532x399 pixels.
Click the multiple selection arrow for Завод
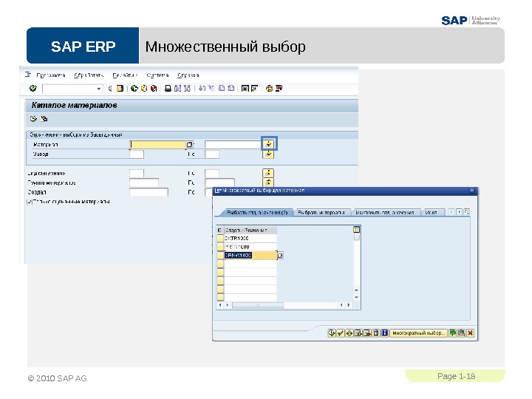[x=268, y=154]
